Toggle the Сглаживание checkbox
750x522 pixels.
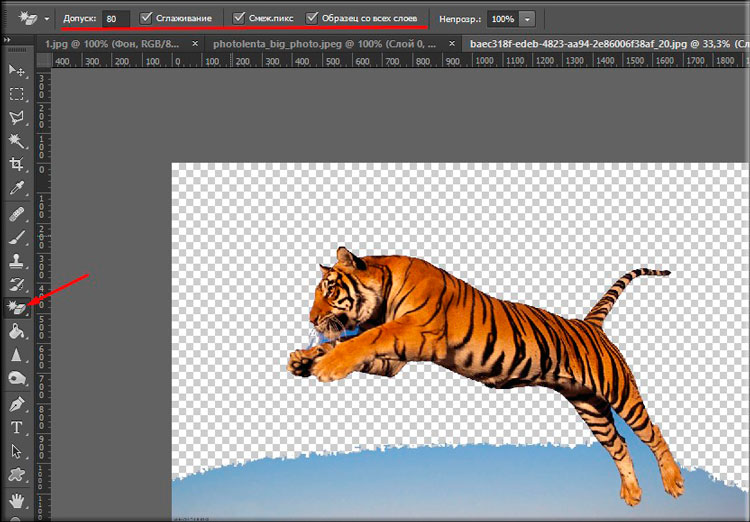[x=147, y=19]
